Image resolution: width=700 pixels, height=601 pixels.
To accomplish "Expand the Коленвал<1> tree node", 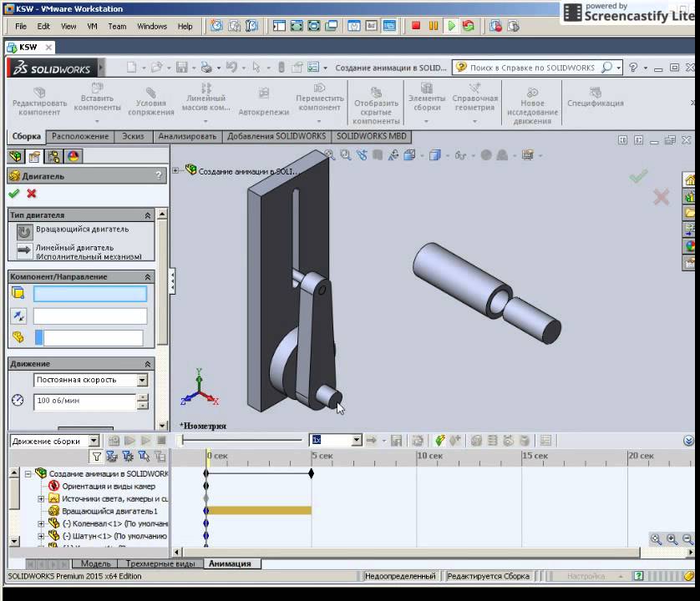I will (41, 524).
